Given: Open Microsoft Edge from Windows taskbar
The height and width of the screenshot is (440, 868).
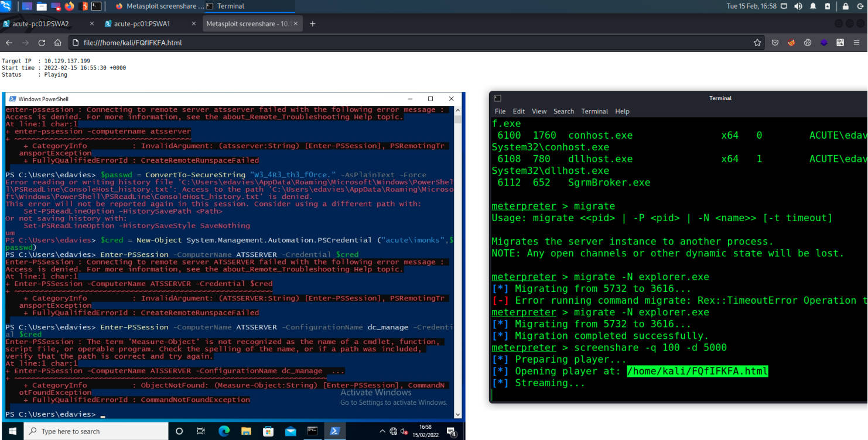Looking at the screenshot, I should click(x=224, y=431).
